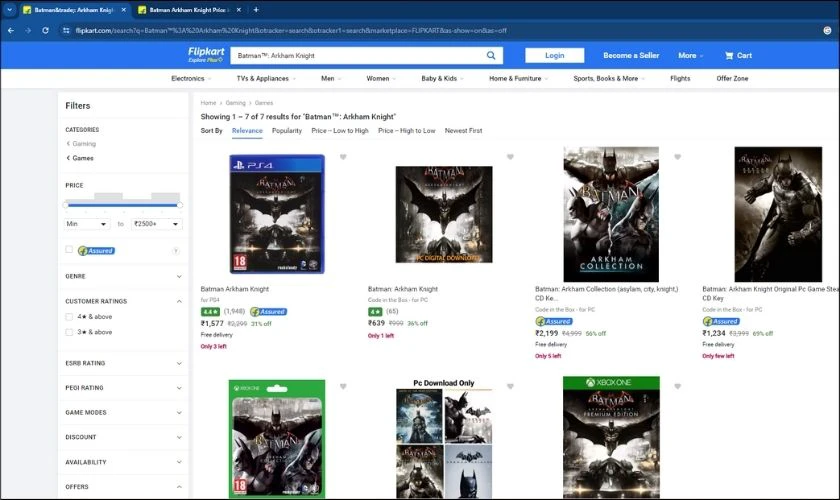Open Baby & Kids menu
This screenshot has width=840, height=500.
[442, 78]
